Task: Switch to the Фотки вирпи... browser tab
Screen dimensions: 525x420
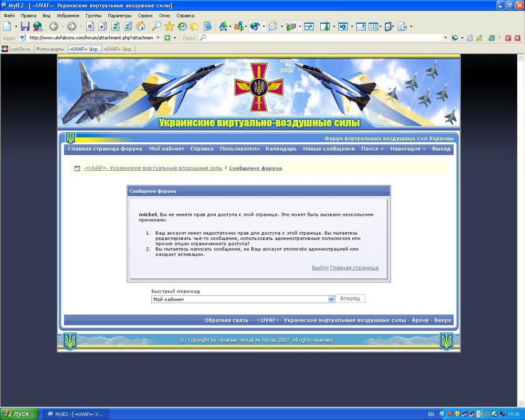Action: coord(51,49)
